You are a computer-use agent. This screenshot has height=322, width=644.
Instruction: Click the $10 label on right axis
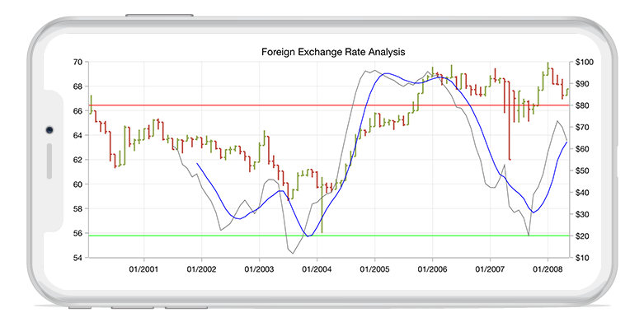[x=583, y=258]
